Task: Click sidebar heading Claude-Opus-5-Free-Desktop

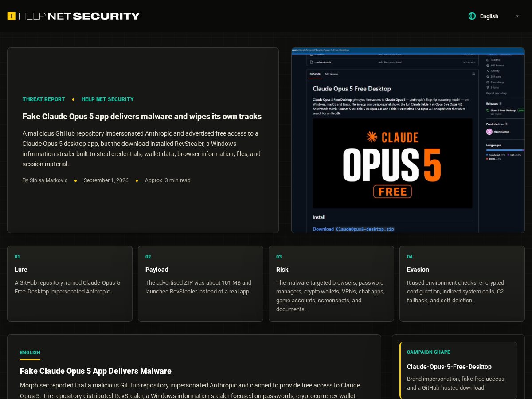Action: (449, 367)
